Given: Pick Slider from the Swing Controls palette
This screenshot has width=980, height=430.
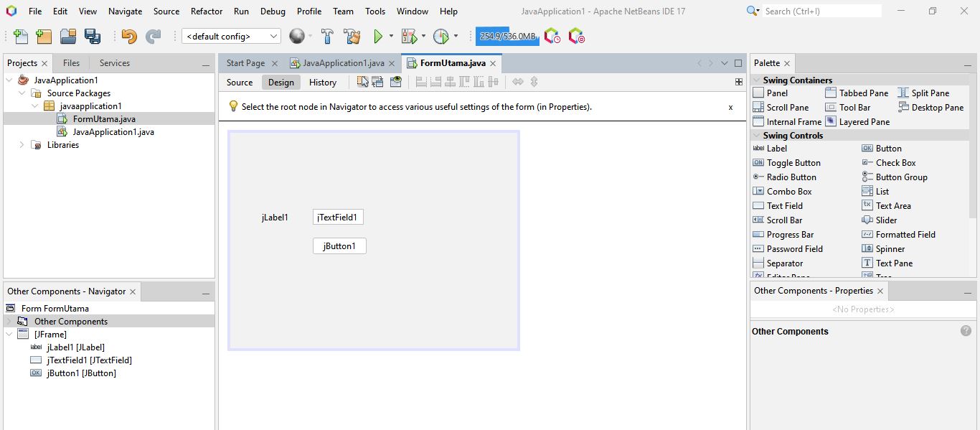Looking at the screenshot, I should (x=886, y=220).
